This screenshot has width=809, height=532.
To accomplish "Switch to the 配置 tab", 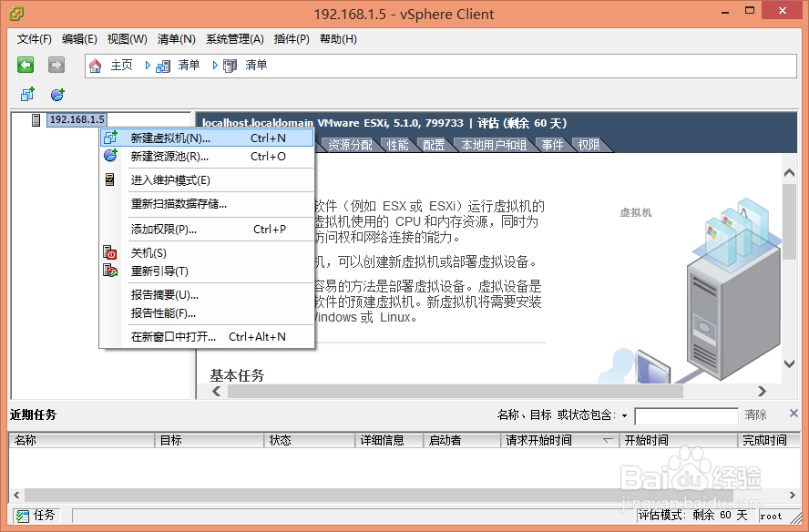I will click(434, 145).
